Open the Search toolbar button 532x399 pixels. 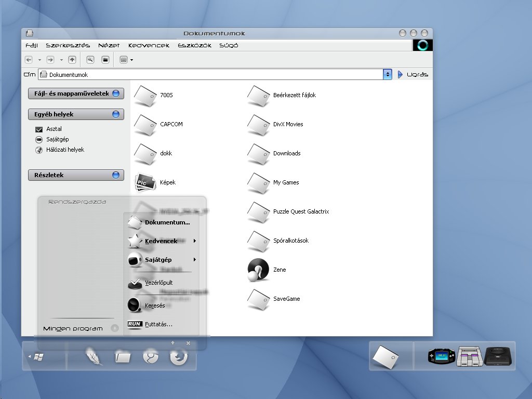[x=90, y=60]
